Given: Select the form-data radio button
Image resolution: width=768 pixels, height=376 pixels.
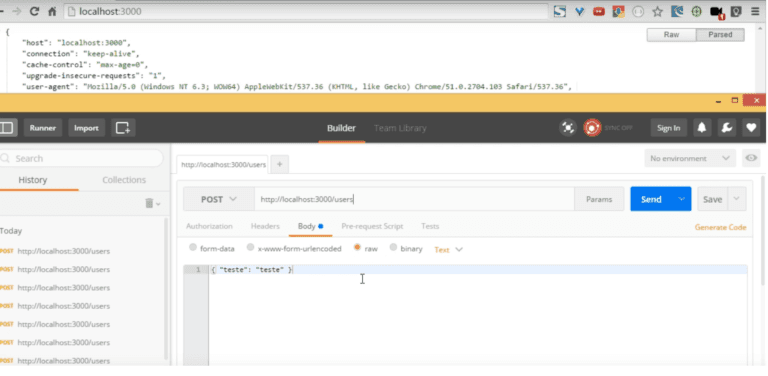Looking at the screenshot, I should (x=192, y=248).
